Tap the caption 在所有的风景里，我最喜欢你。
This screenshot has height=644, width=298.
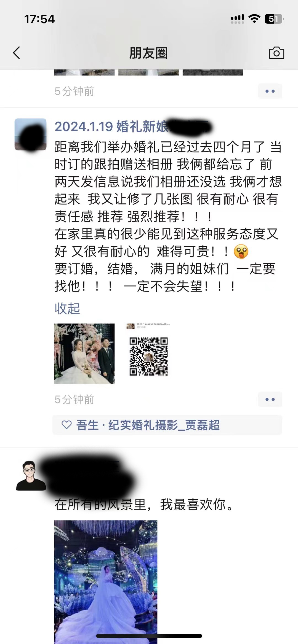145,504
